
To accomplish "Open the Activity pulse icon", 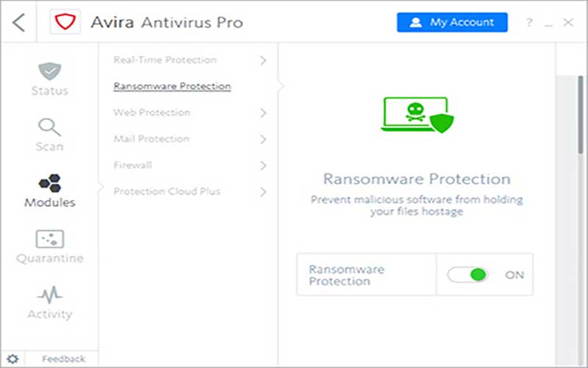I will coord(50,295).
